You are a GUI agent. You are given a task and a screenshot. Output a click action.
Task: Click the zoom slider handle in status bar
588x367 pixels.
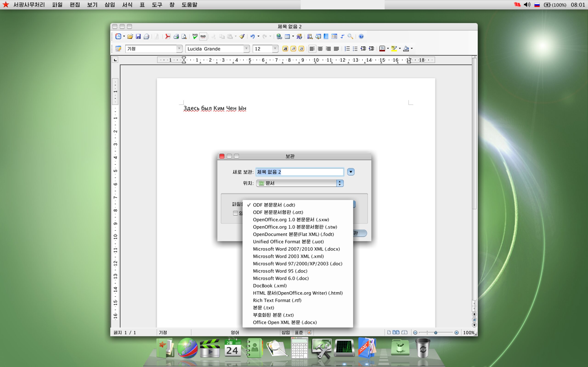click(x=436, y=333)
